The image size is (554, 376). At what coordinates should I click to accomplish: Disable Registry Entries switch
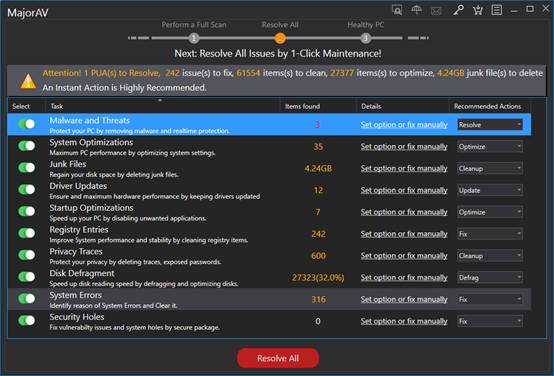click(27, 233)
